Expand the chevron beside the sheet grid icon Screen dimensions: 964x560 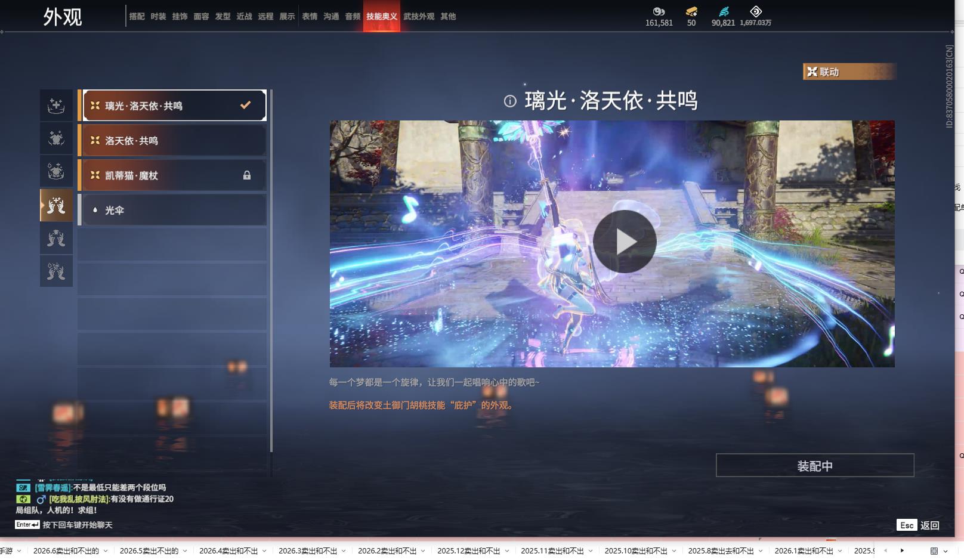tap(946, 551)
